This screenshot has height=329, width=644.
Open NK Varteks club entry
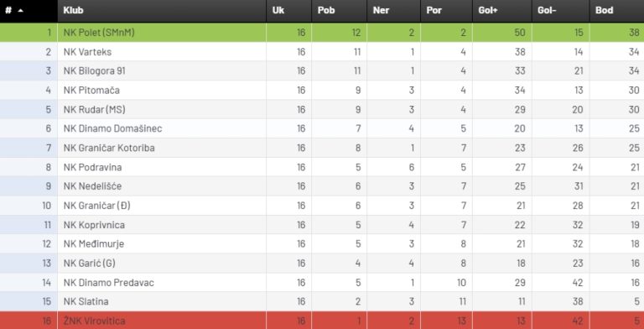[x=87, y=52]
